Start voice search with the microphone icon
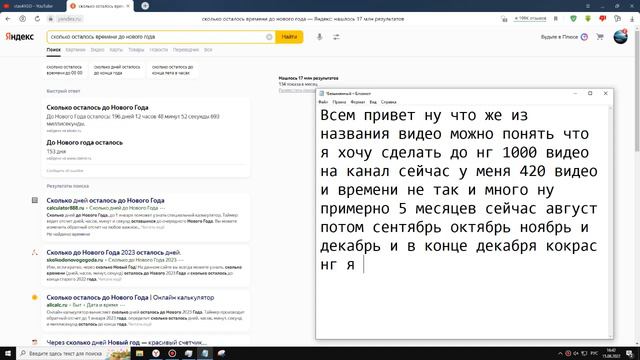 (320, 37)
